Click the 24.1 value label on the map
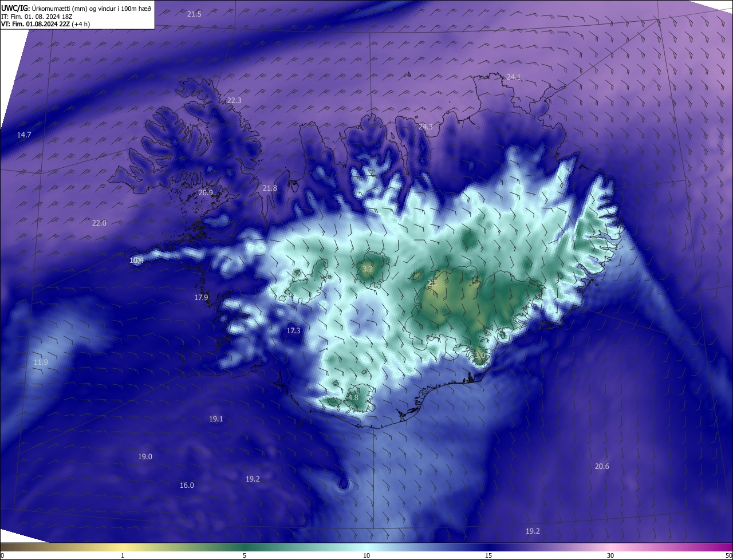 (514, 77)
